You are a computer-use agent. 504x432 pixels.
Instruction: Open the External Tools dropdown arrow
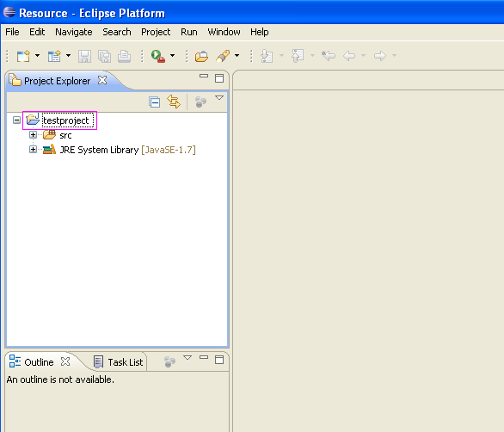173,56
